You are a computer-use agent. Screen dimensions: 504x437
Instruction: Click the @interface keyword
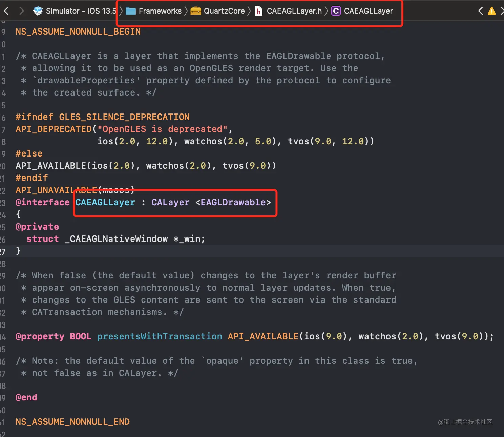(x=43, y=202)
